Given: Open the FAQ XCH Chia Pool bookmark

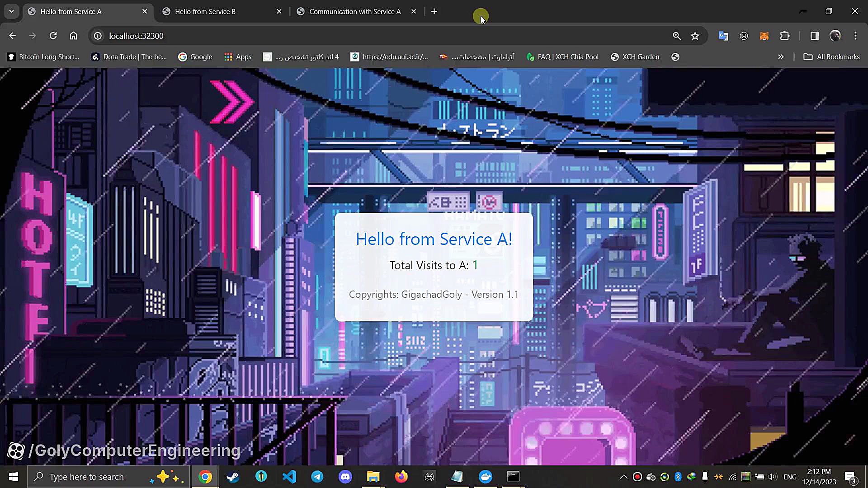Looking at the screenshot, I should [x=562, y=57].
